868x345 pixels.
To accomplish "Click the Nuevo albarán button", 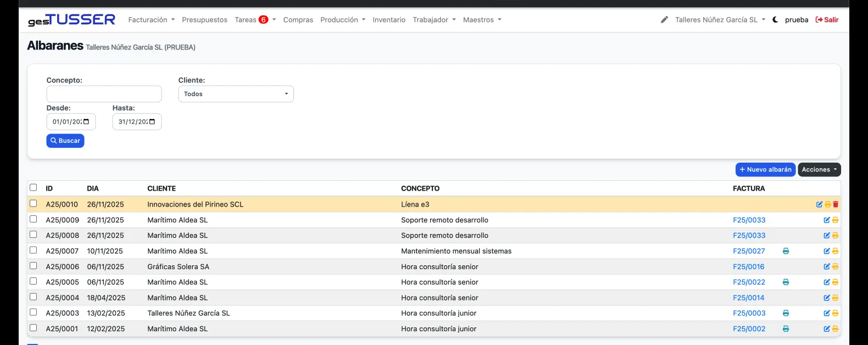I will [765, 170].
